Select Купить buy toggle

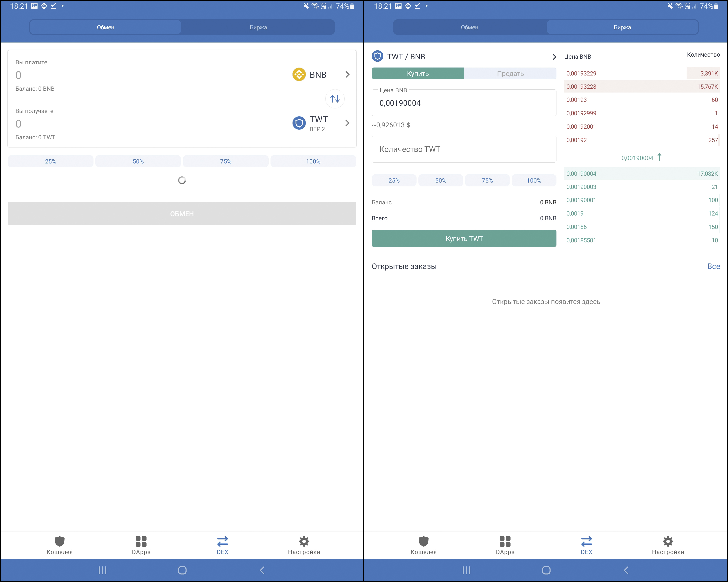(418, 74)
